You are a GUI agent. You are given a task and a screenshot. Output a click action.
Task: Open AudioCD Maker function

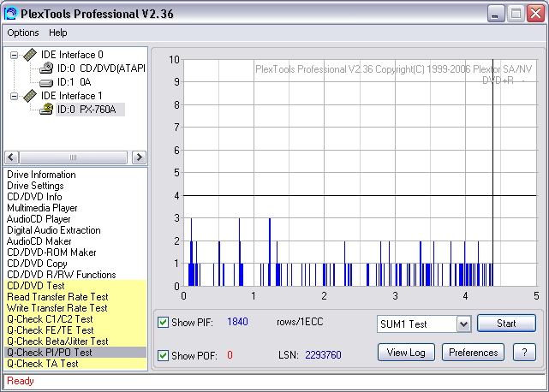(39, 241)
